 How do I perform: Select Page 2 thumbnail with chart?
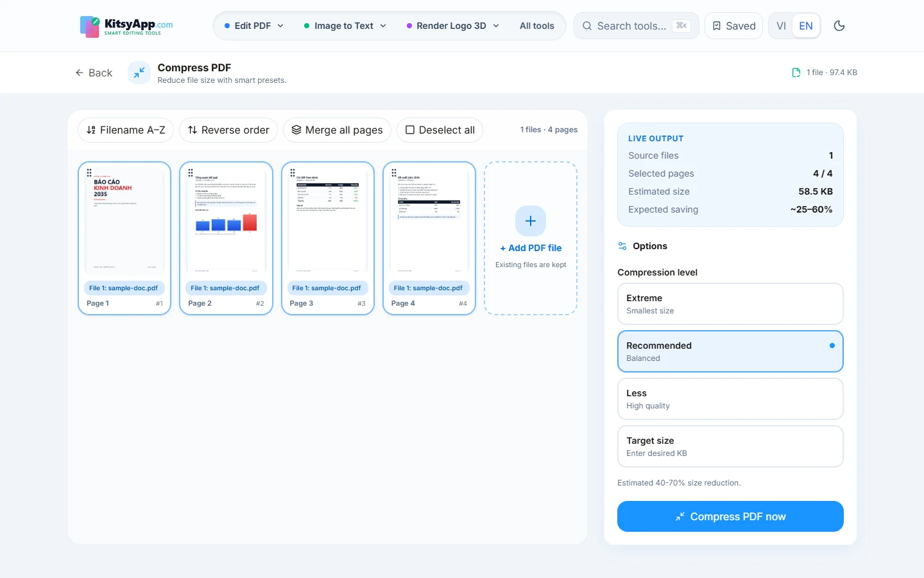point(226,222)
